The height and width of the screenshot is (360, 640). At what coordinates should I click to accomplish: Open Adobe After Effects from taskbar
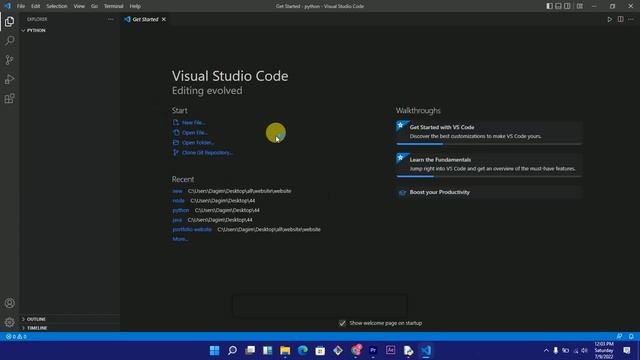point(391,351)
